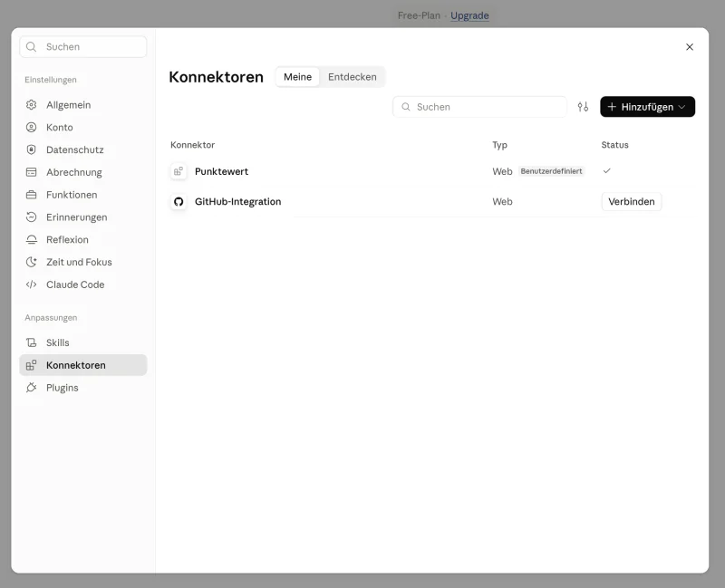725x588 pixels.
Task: Open Funktionen settings
Action: click(83, 195)
